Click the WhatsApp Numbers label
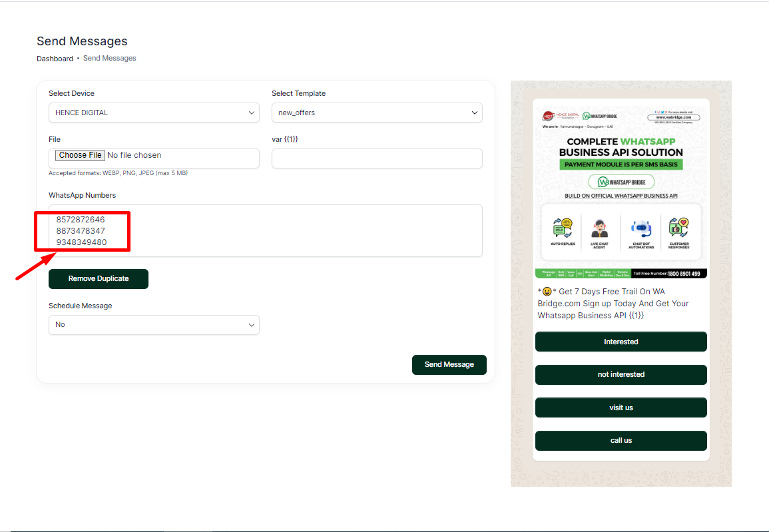 [83, 195]
